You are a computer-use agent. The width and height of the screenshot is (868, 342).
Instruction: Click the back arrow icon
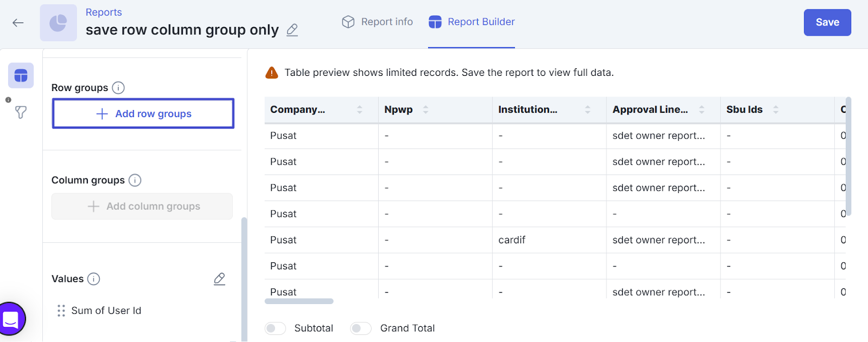[18, 23]
